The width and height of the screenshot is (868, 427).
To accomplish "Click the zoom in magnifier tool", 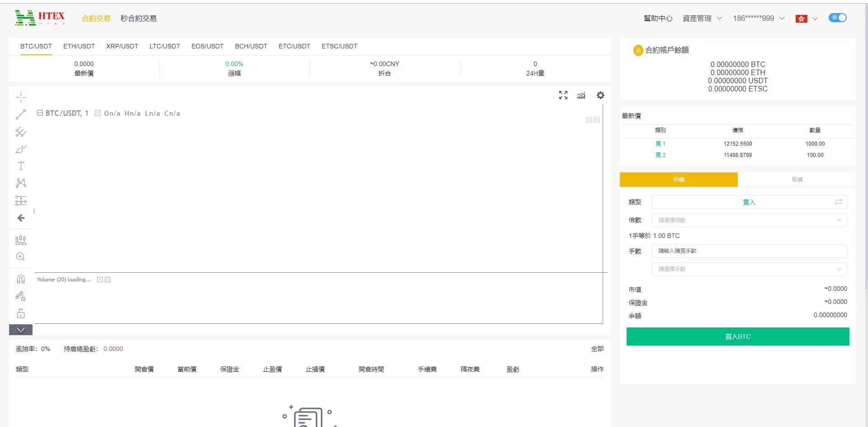I will coord(21,257).
